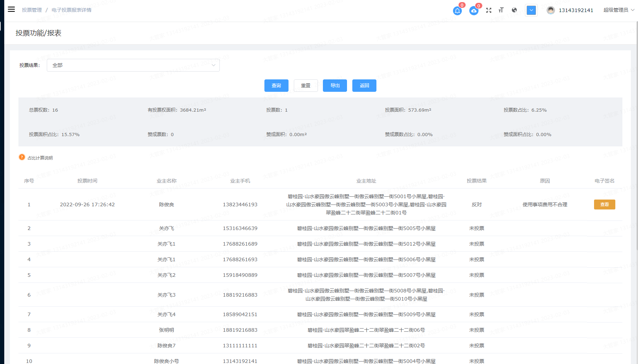Viewport: 638px width, 364px height.
Task: Click the 原因 column header
Action: (x=545, y=181)
